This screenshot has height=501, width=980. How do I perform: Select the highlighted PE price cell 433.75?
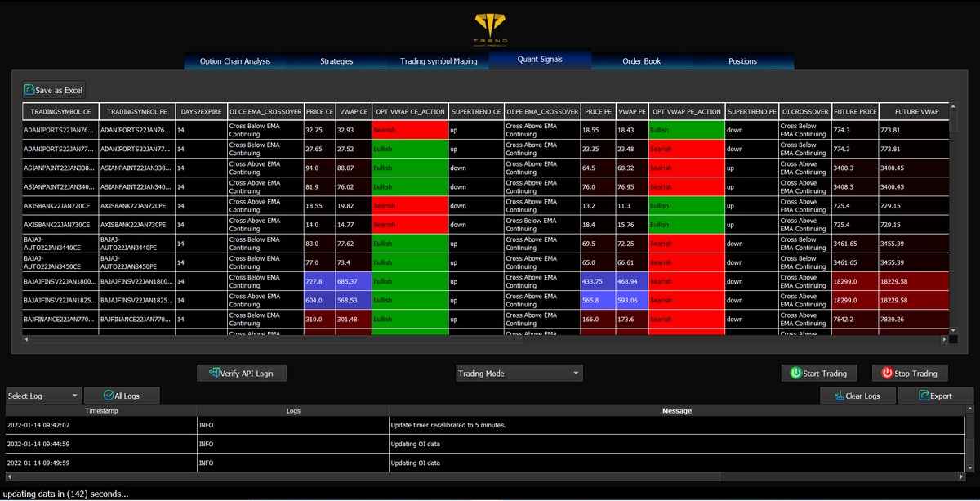click(x=597, y=280)
